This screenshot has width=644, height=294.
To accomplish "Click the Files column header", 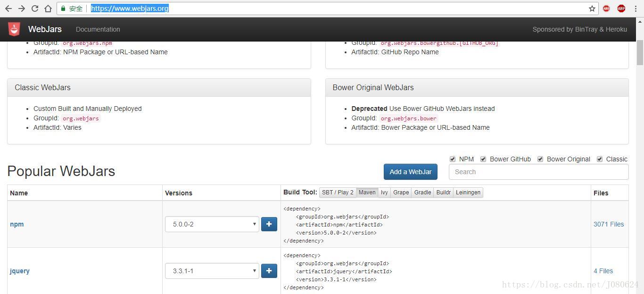I will [x=601, y=193].
